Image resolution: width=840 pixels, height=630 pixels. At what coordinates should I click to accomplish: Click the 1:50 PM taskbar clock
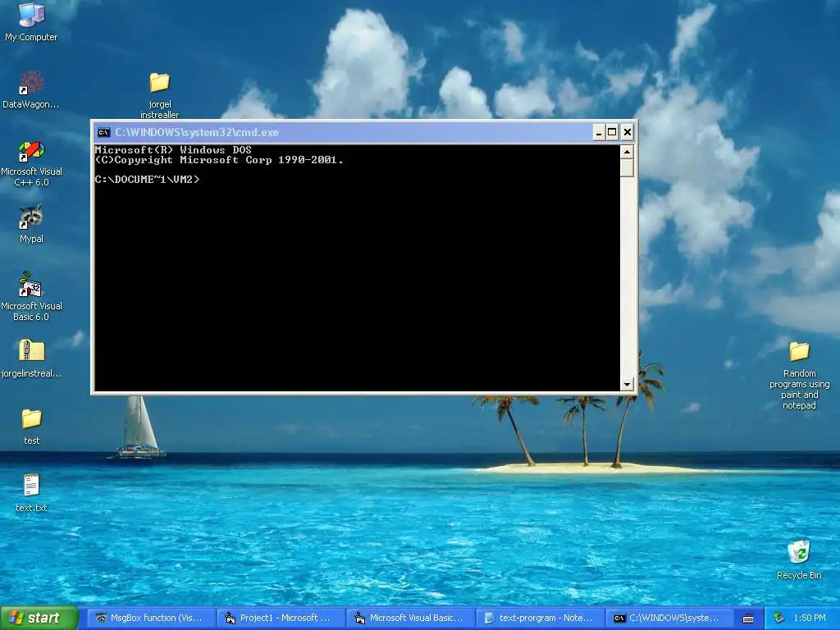click(x=810, y=619)
